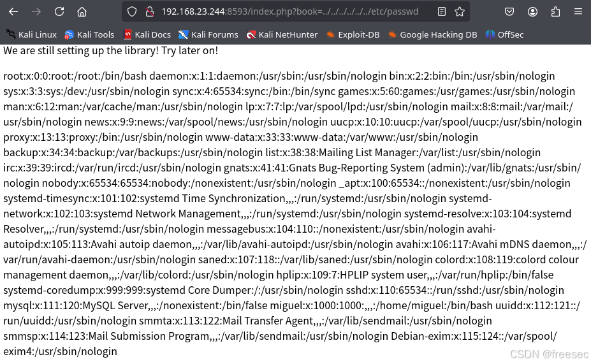Open the Google Hacking DB bookmark
Screen dimensions: 591x364
[x=432, y=34]
